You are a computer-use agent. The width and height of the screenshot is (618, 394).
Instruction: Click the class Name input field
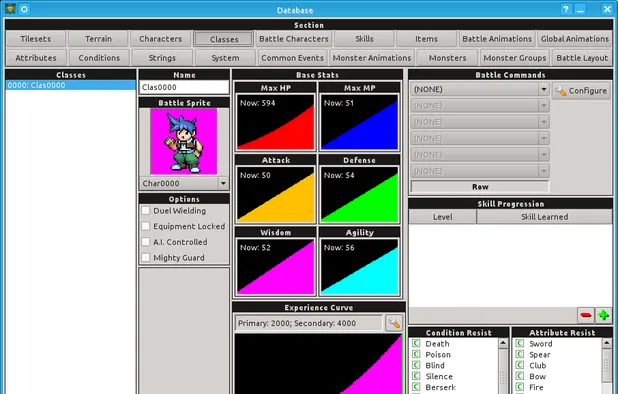point(184,87)
